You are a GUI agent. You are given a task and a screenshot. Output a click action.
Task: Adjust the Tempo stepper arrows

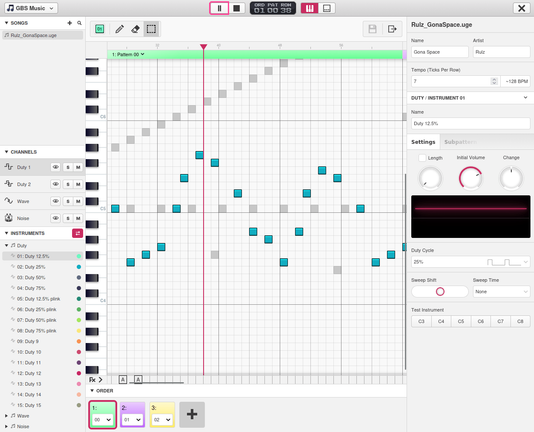coord(494,81)
